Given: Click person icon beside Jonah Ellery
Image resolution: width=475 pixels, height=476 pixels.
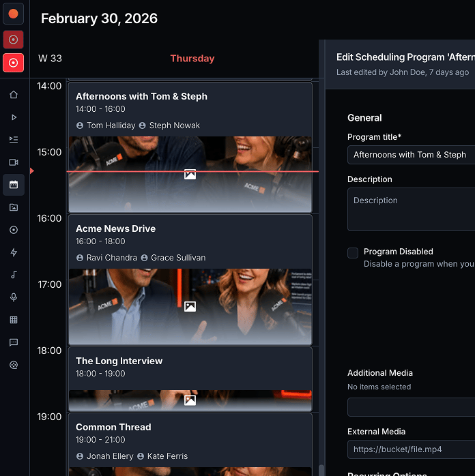Looking at the screenshot, I should (x=80, y=456).
